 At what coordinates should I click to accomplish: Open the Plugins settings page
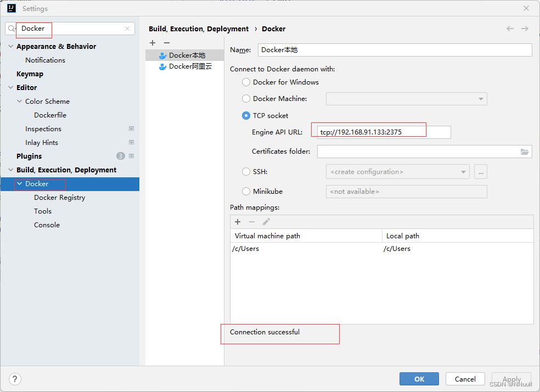click(29, 156)
